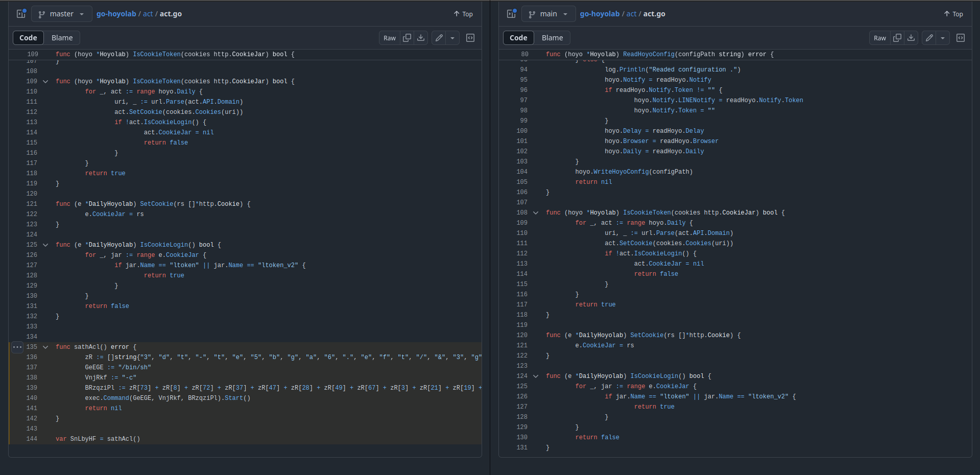Open the go-hoyolab repository link
This screenshot has width=980, height=475.
pos(116,14)
